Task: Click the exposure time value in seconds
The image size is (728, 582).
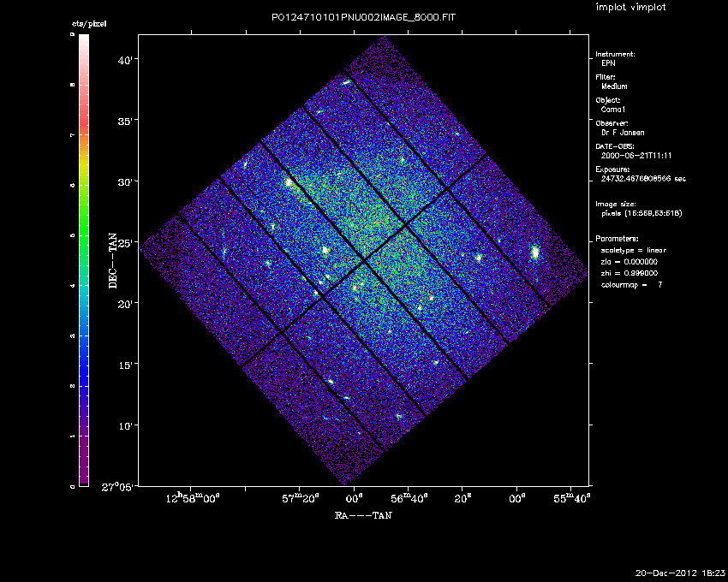Action: [x=643, y=179]
